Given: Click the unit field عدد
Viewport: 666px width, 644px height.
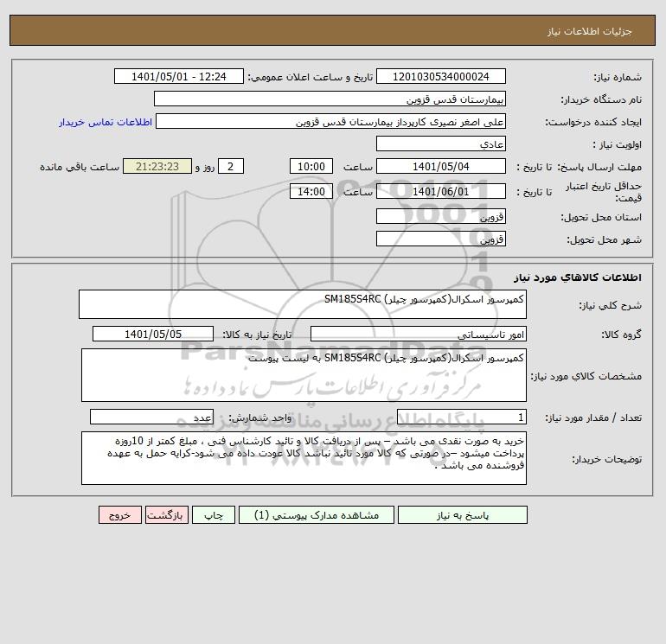Looking at the screenshot, I should 151,417.
